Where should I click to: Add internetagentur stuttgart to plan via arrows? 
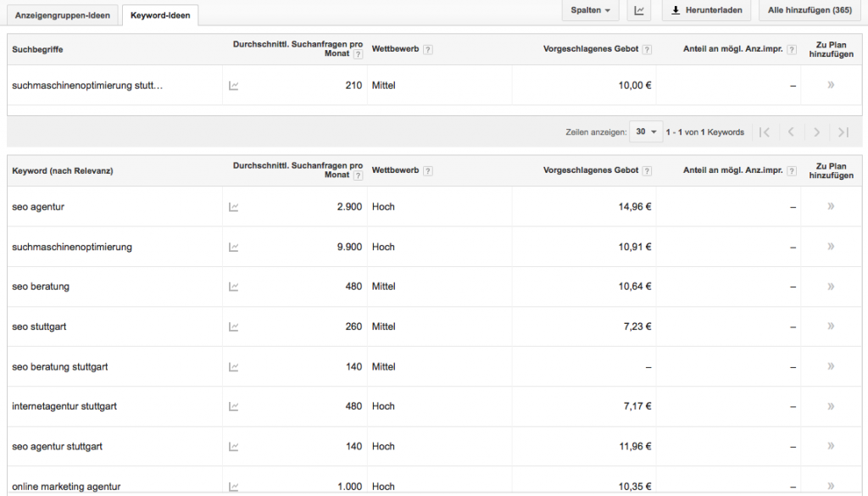pyautogui.click(x=831, y=406)
